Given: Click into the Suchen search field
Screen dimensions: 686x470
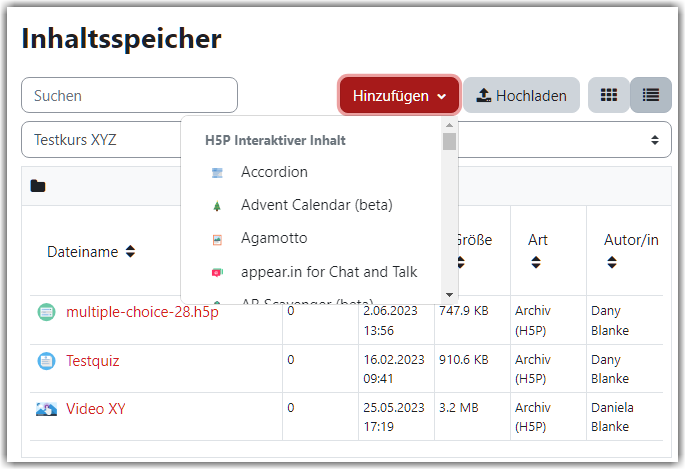Looking at the screenshot, I should [x=130, y=95].
